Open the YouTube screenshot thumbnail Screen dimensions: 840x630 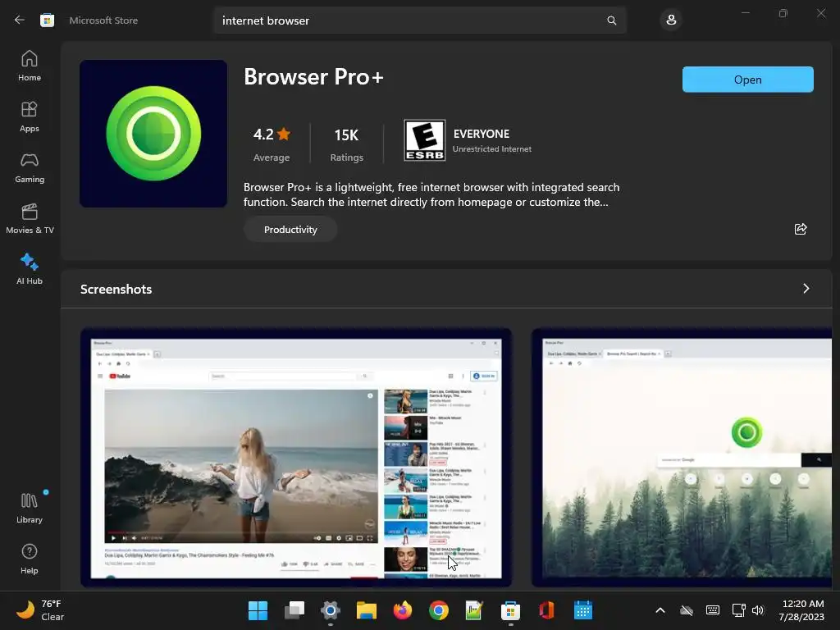click(295, 458)
